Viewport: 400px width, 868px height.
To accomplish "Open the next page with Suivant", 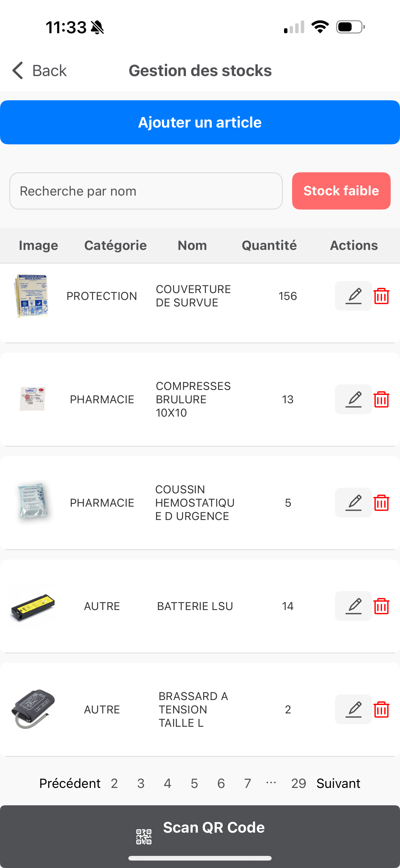I will pyautogui.click(x=338, y=784).
